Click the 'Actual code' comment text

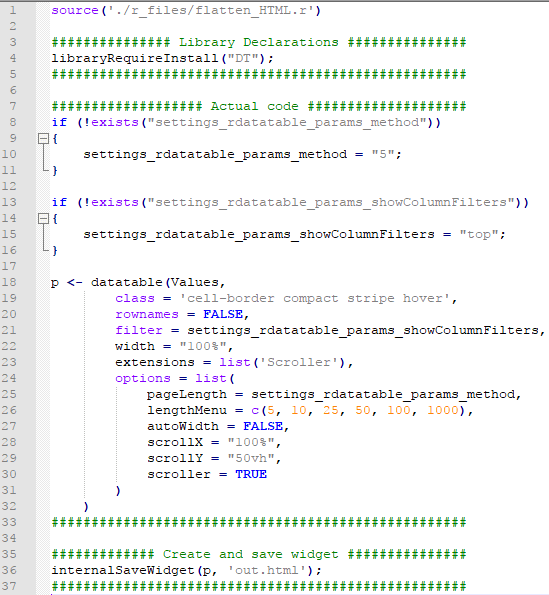coord(255,106)
